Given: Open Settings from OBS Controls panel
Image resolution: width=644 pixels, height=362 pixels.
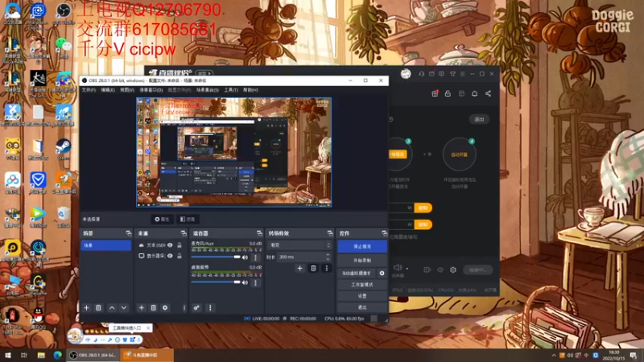Looking at the screenshot, I should coord(362,296).
